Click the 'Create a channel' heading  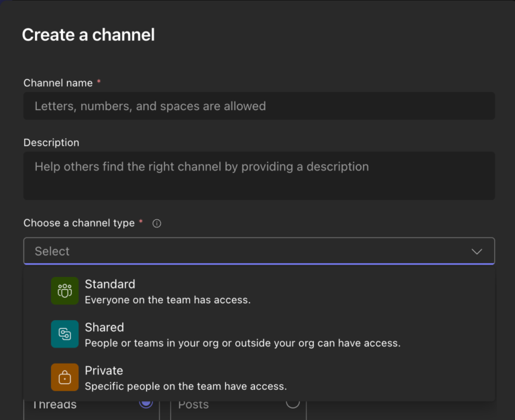pos(89,35)
